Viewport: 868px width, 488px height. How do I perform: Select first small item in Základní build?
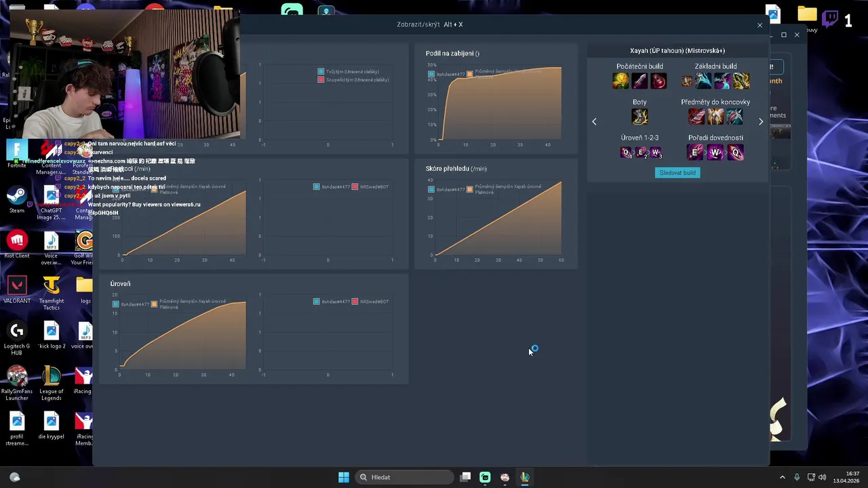coord(687,81)
